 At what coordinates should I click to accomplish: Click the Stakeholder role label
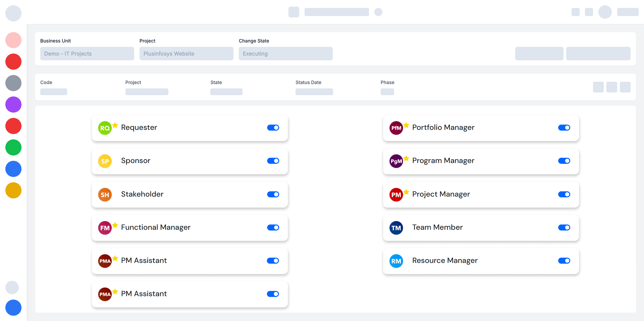[x=142, y=194]
